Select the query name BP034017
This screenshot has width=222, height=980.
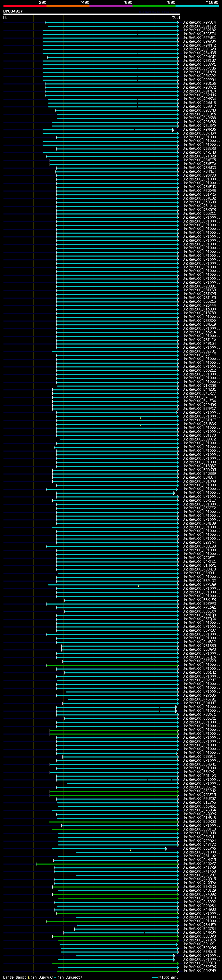point(13,11)
